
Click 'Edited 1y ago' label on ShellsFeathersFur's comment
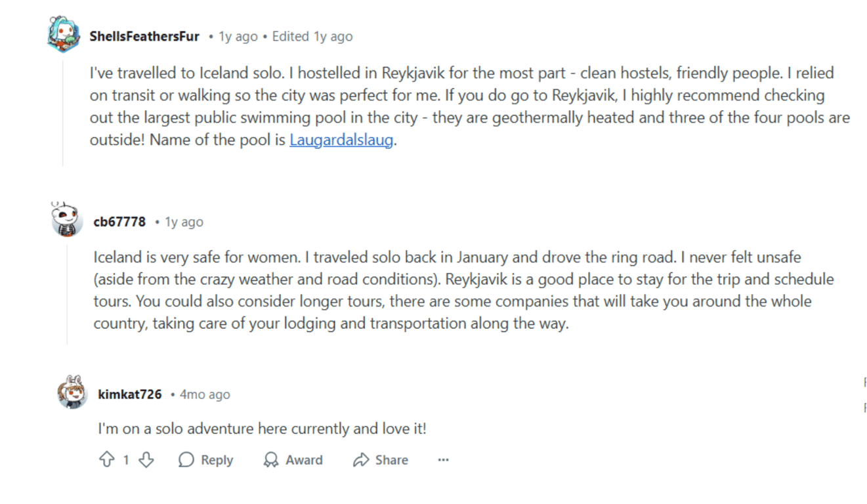pos(312,37)
